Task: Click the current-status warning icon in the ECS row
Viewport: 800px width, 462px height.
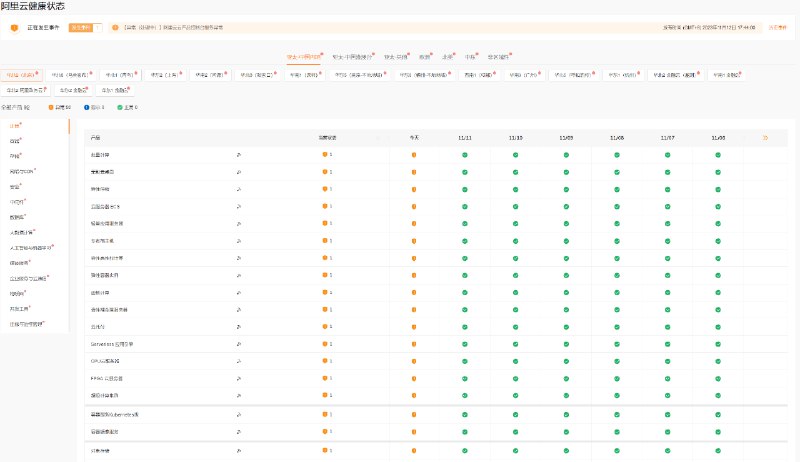Action: [324, 207]
